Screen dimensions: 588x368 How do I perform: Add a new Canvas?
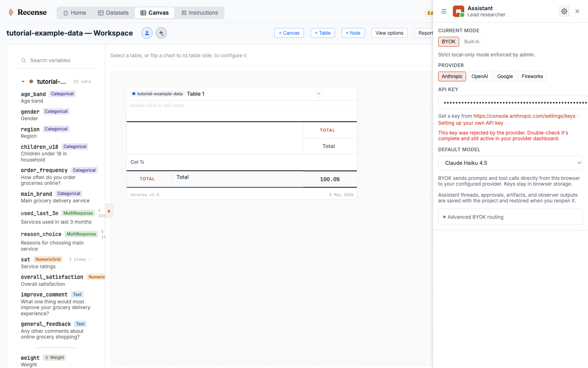[x=289, y=33]
